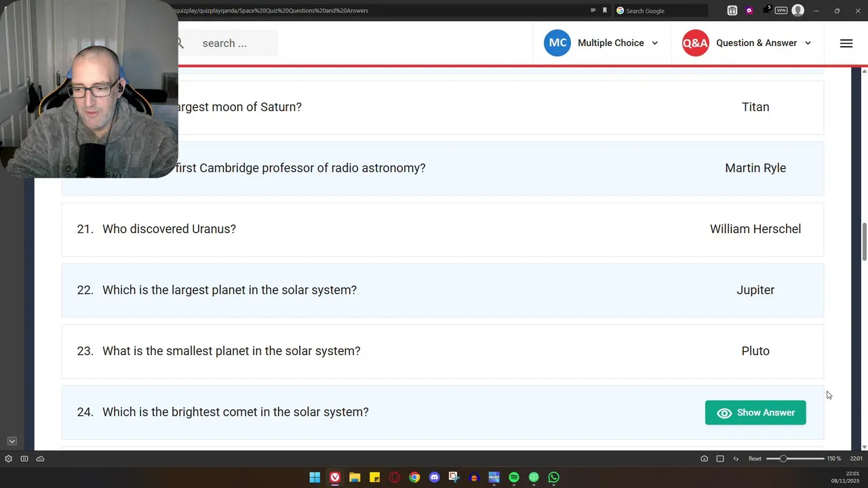The width and height of the screenshot is (868, 488).
Task: Bookmark this page with the bookmark icon
Action: (605, 10)
